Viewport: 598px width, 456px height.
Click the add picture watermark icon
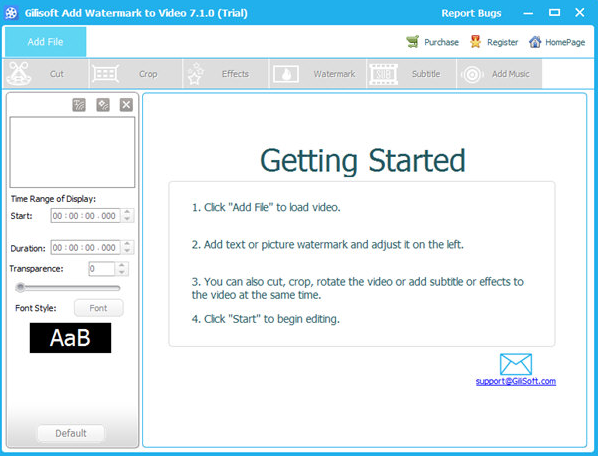pos(103,105)
